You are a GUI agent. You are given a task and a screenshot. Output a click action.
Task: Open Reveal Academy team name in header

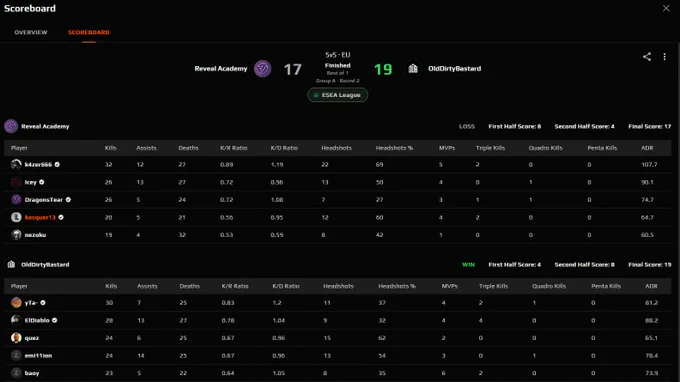221,69
